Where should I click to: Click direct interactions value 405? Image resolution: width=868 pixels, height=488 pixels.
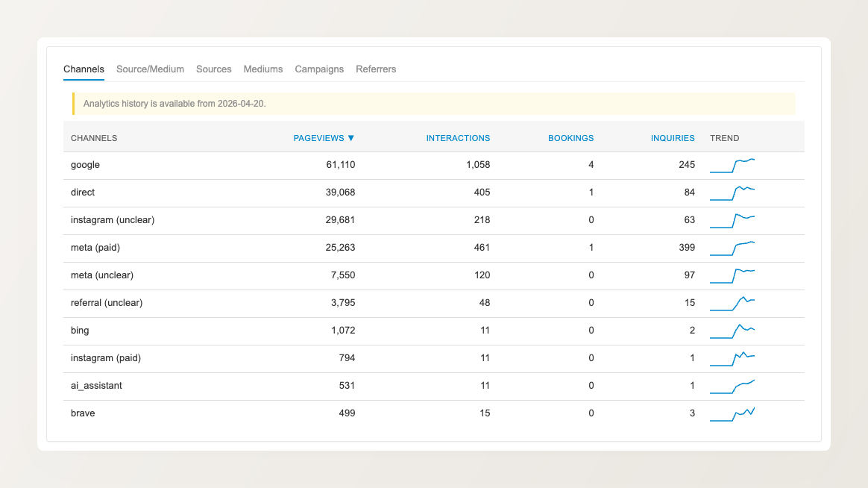pos(482,193)
